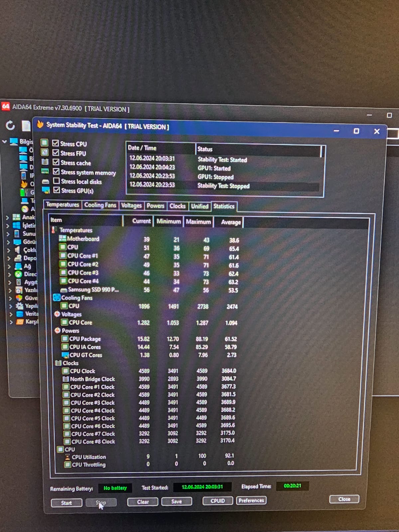Viewport: 399px width, 532px height.
Task: Toggle the Stress GPU(s) checkbox
Action: [x=57, y=190]
